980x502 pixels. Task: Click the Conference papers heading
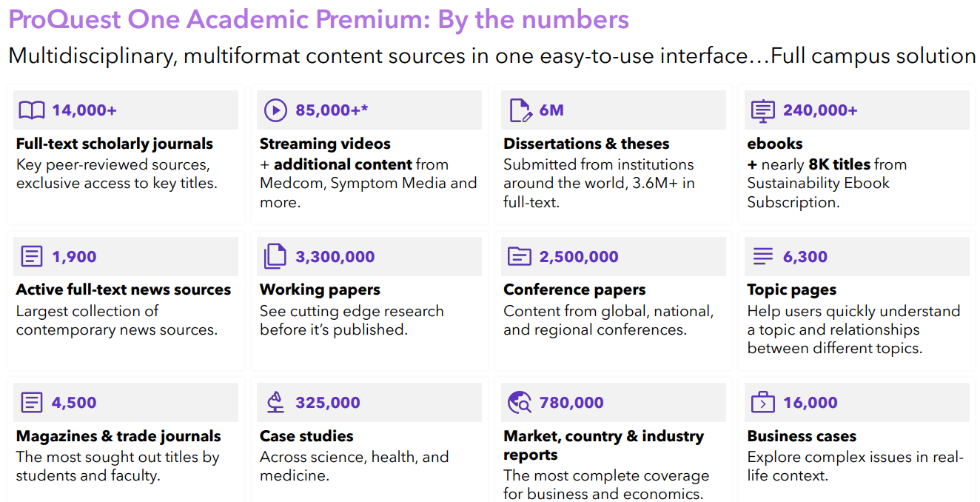[574, 290]
